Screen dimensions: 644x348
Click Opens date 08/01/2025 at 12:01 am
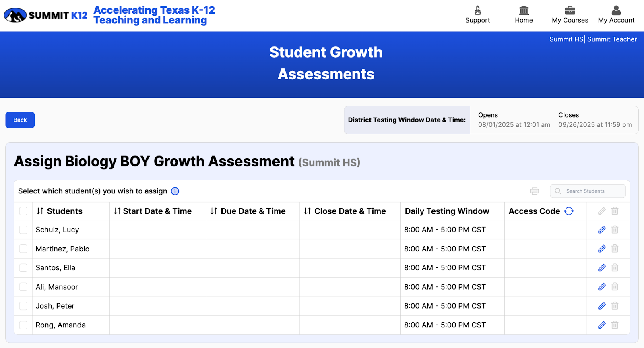tap(514, 125)
